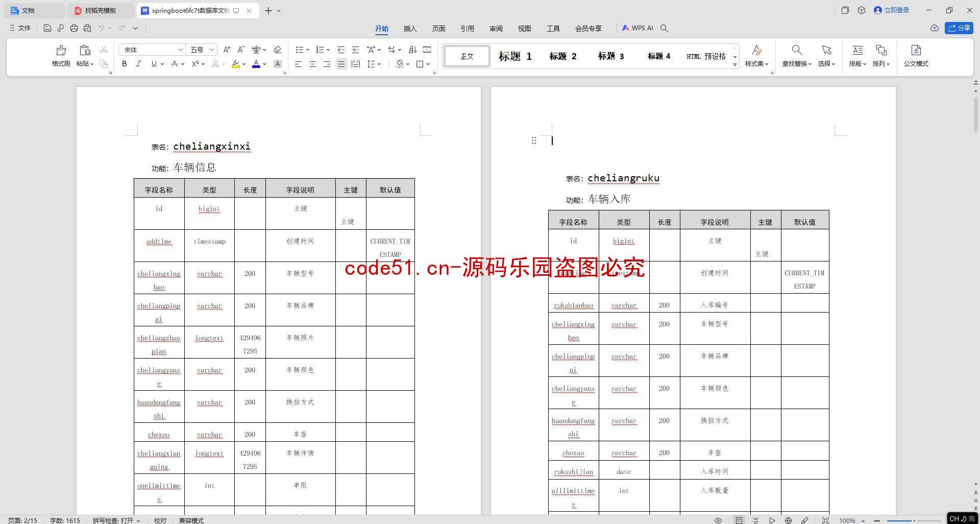This screenshot has height=524, width=980.
Task: Click the eraser Clear Formatting icon
Action: point(277,50)
